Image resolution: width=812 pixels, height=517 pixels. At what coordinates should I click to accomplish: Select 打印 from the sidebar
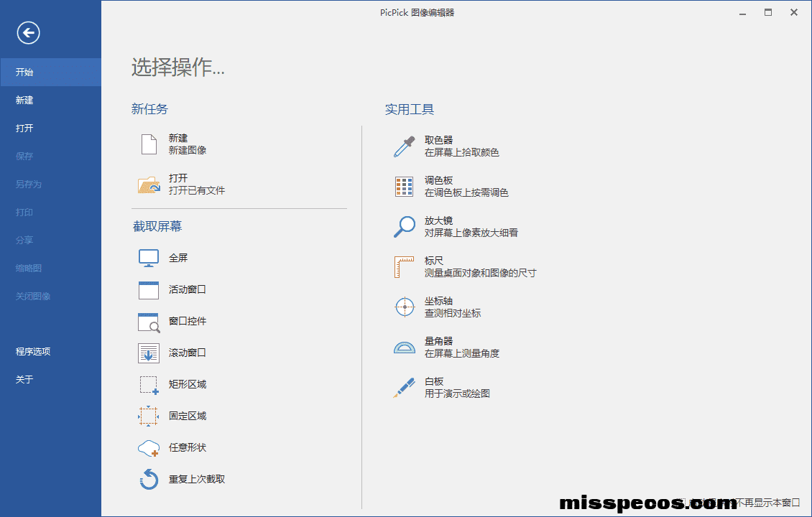coord(51,212)
